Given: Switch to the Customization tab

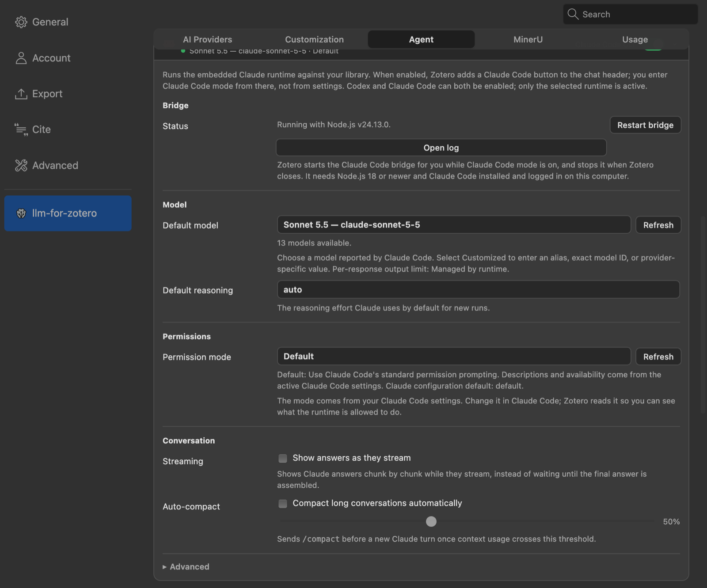Looking at the screenshot, I should 314,39.
